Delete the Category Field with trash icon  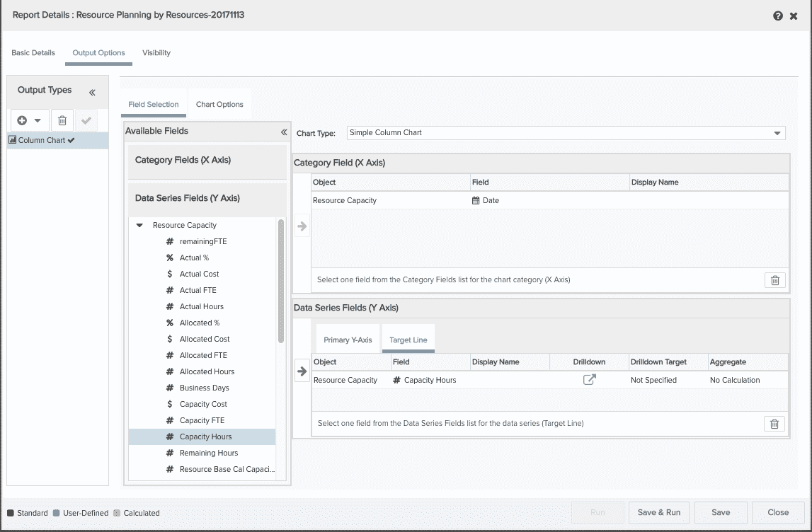pos(774,280)
